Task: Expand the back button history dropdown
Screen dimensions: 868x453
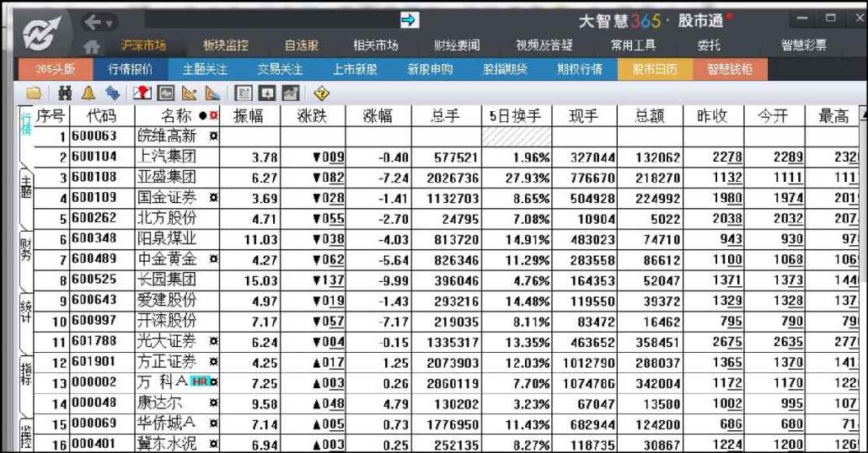Action: pos(109,24)
